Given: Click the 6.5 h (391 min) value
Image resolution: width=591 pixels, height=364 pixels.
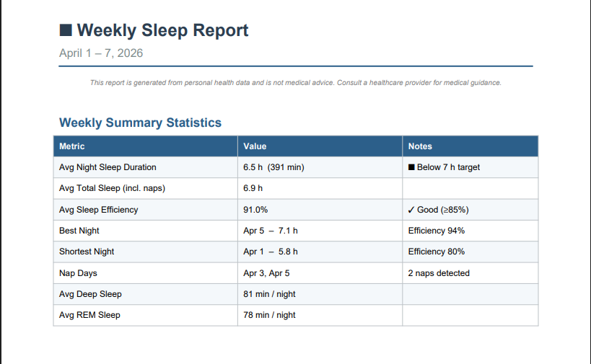Looking at the screenshot, I should pos(273,167).
